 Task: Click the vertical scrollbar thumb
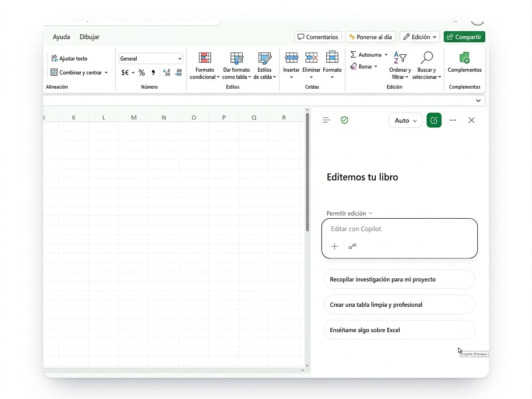[307, 172]
